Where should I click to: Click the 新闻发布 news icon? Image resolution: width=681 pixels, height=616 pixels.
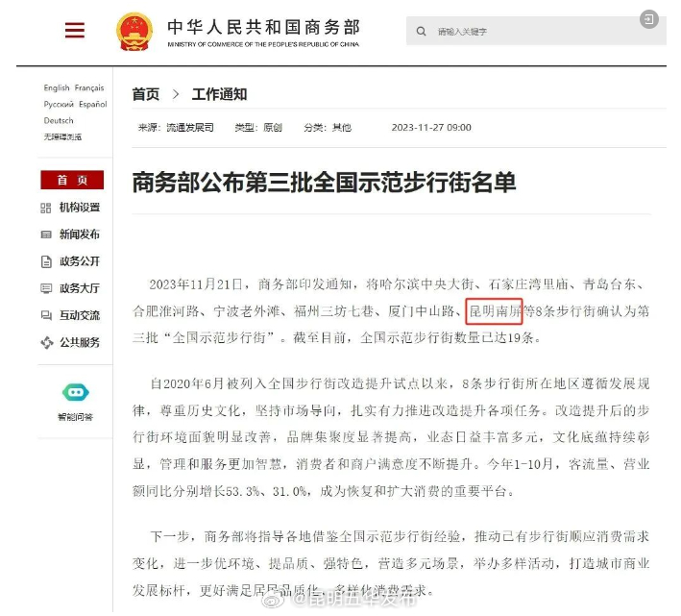point(45,235)
